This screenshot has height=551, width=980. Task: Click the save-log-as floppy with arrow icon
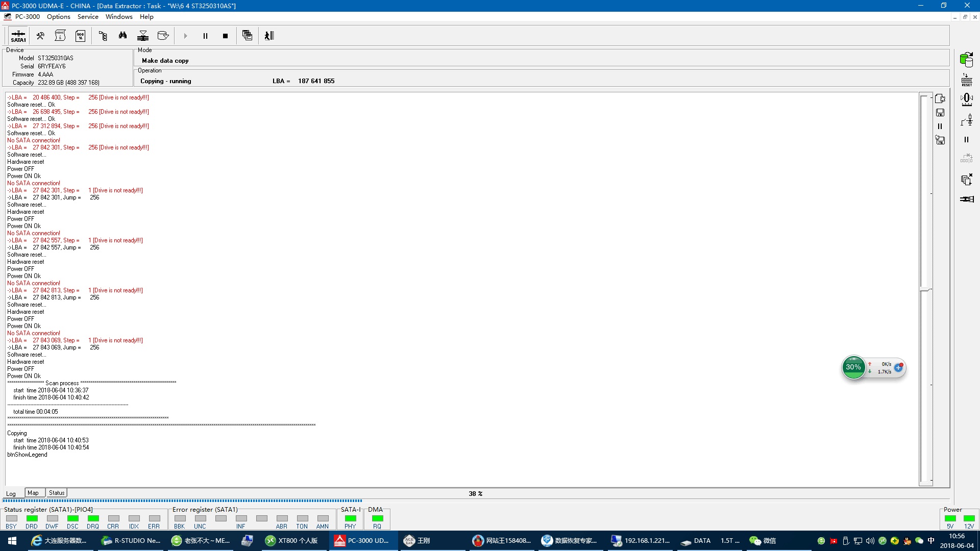pyautogui.click(x=940, y=140)
